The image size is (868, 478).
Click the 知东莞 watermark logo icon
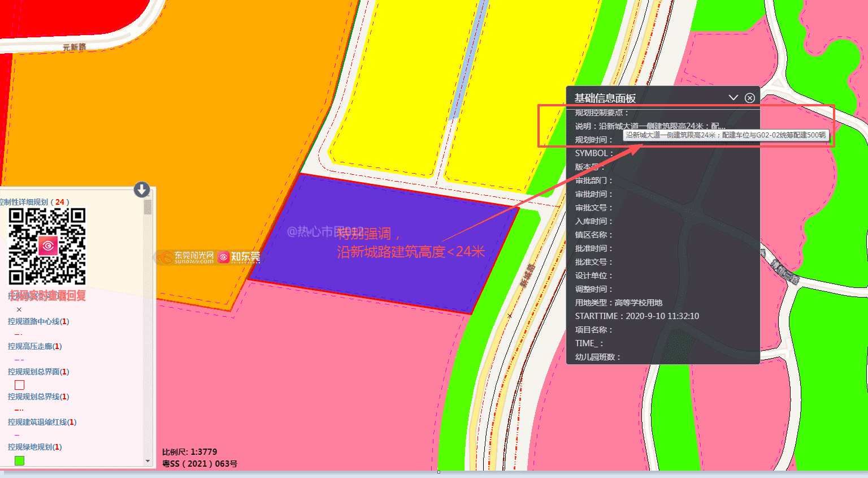click(224, 257)
